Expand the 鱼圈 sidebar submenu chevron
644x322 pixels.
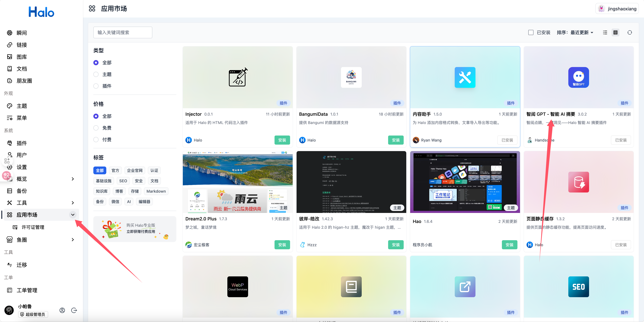(73, 240)
